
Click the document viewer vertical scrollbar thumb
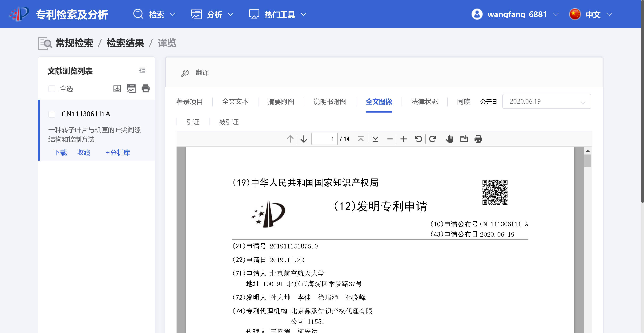pos(588,161)
